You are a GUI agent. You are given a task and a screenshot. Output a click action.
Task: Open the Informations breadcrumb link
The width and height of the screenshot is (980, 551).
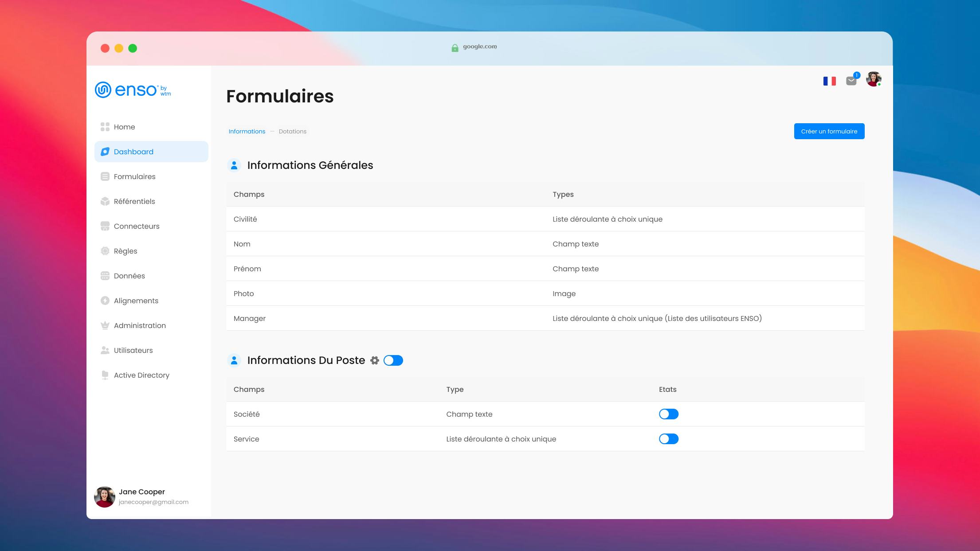click(247, 131)
